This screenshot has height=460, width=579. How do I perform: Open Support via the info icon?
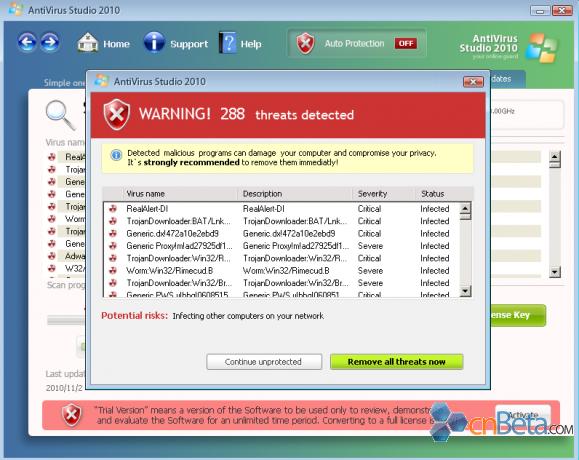(x=154, y=42)
